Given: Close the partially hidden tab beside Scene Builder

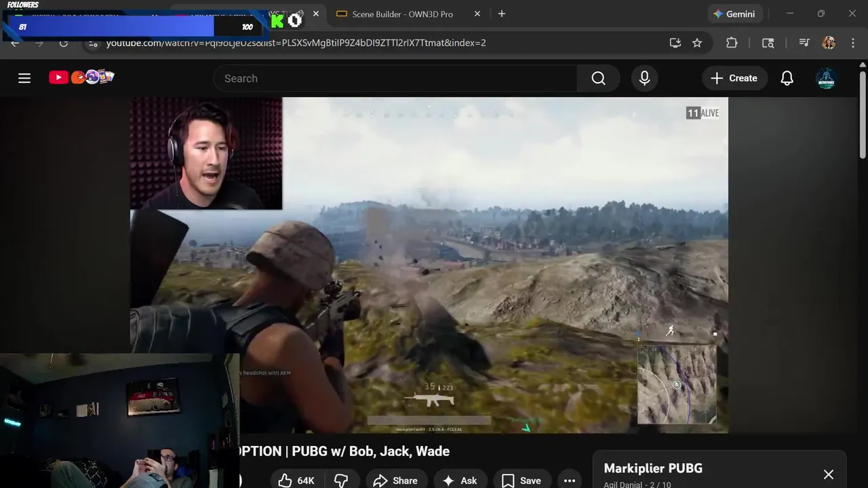Looking at the screenshot, I should point(316,14).
